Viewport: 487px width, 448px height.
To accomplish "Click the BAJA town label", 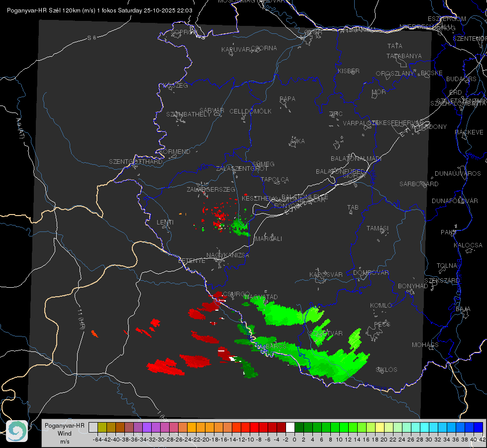I will (463, 309).
